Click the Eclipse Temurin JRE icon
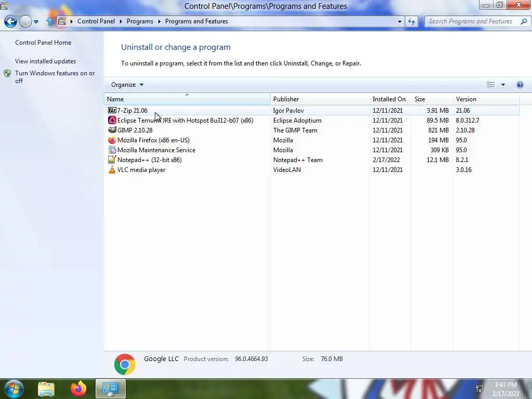Viewport: 532px width, 399px height. 112,120
